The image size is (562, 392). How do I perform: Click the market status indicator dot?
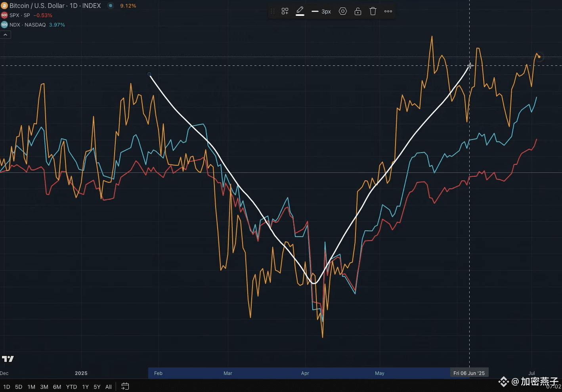pyautogui.click(x=111, y=6)
